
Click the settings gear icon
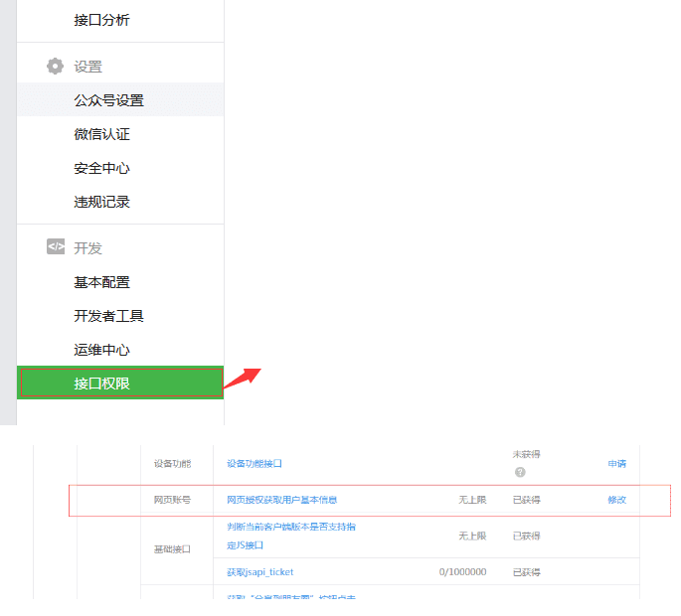coord(55,66)
